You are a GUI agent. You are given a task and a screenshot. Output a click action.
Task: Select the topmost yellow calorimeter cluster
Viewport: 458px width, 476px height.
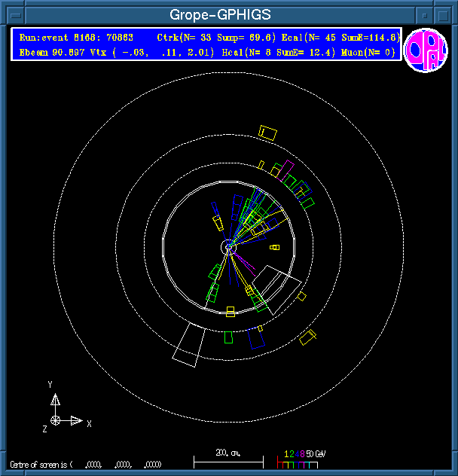(267, 133)
